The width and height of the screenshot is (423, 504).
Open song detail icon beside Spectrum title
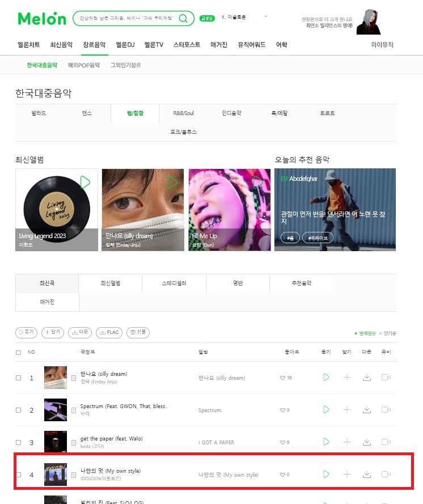pyautogui.click(x=74, y=410)
